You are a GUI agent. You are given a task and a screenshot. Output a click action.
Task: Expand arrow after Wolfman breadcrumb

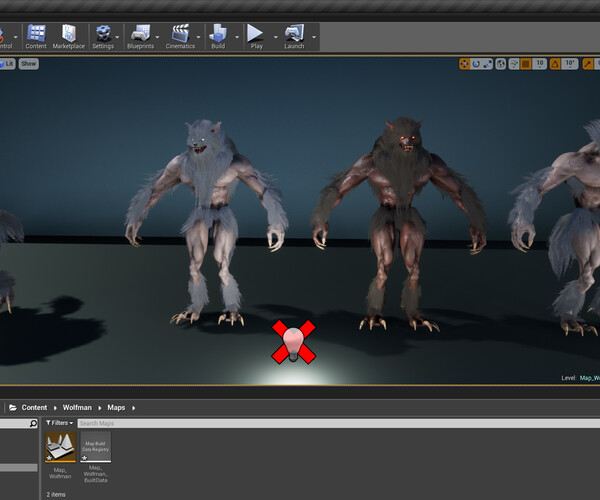click(x=99, y=408)
